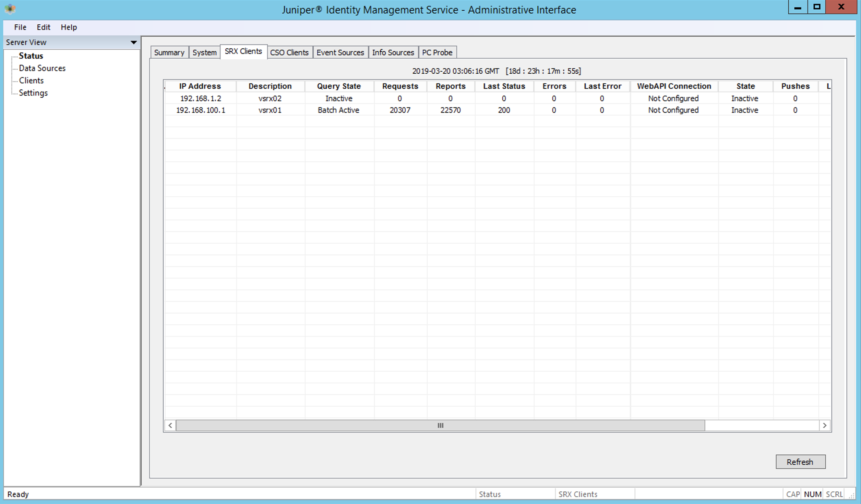
Task: Select Data Sources in the server tree
Action: point(42,68)
